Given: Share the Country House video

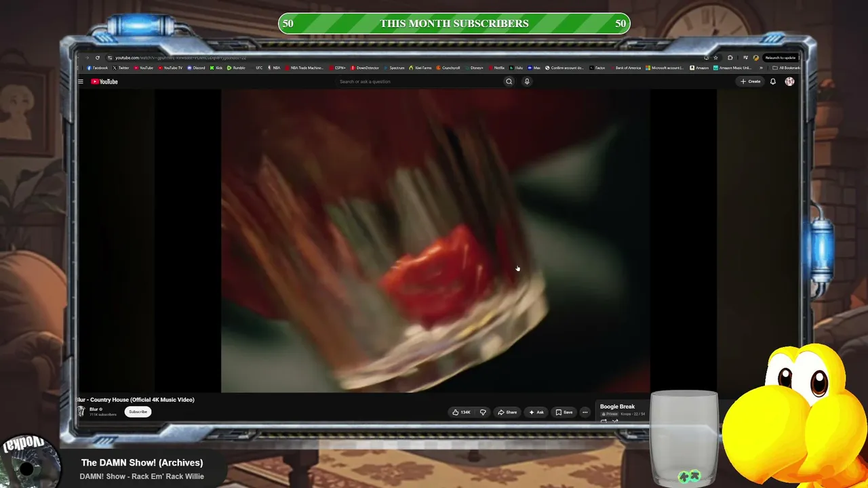Looking at the screenshot, I should (507, 412).
